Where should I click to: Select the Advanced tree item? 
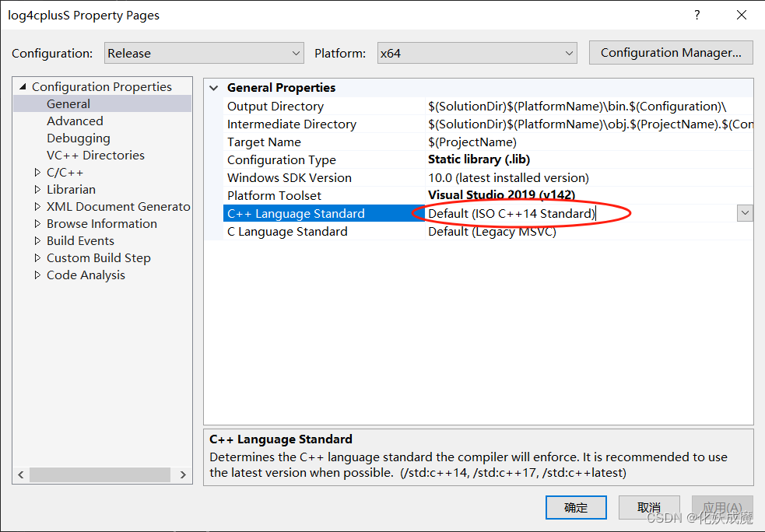(75, 121)
